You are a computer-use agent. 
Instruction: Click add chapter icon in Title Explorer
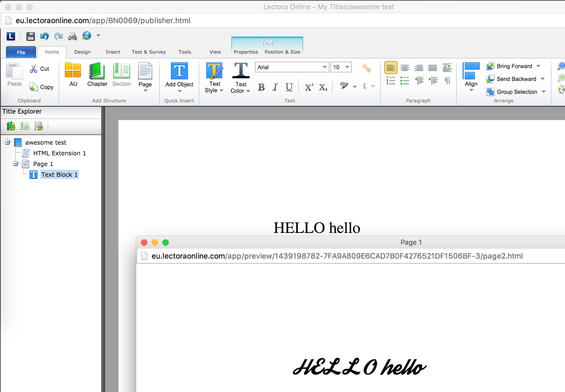click(x=11, y=126)
